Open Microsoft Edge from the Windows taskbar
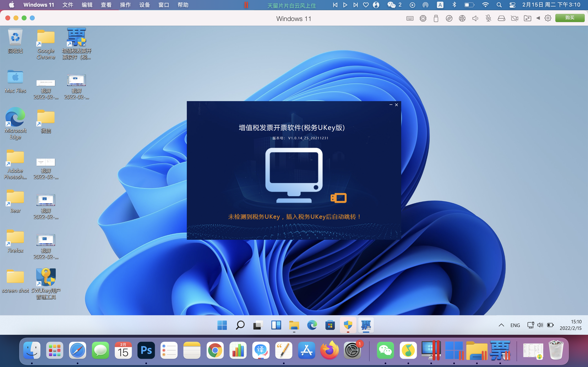The height and width of the screenshot is (367, 588). (312, 325)
